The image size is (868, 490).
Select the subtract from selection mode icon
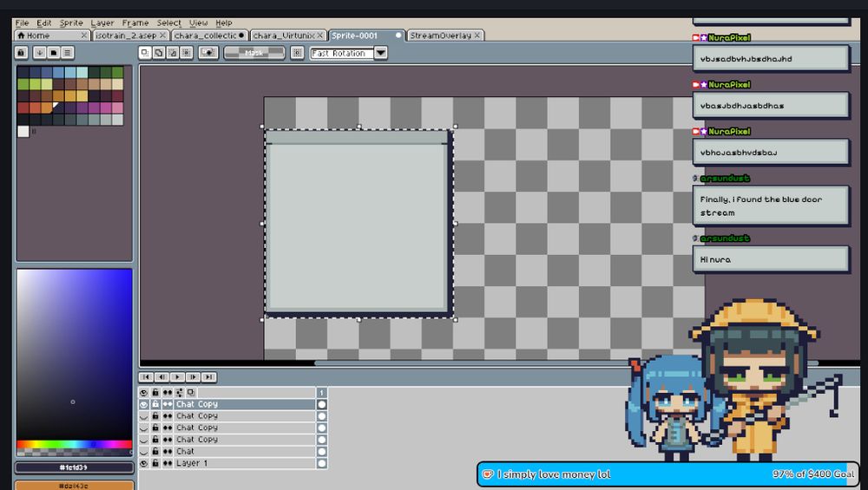click(x=172, y=53)
